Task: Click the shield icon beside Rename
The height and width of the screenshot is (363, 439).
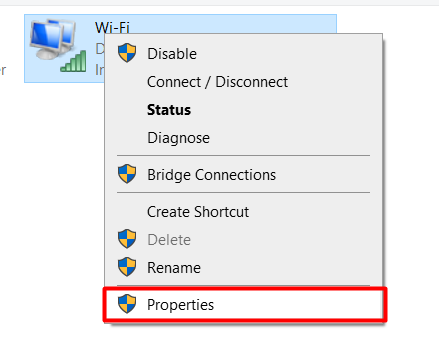Action: 127,267
